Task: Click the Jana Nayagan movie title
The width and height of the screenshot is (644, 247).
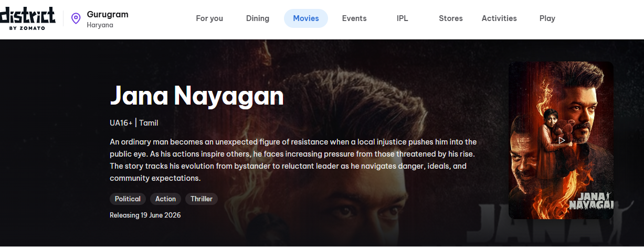Action: (197, 95)
